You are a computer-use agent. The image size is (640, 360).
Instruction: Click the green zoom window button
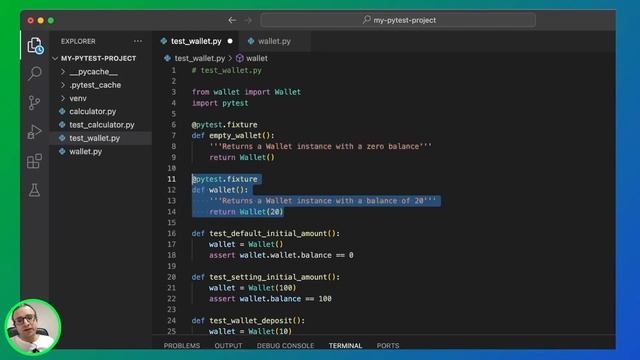[x=51, y=20]
